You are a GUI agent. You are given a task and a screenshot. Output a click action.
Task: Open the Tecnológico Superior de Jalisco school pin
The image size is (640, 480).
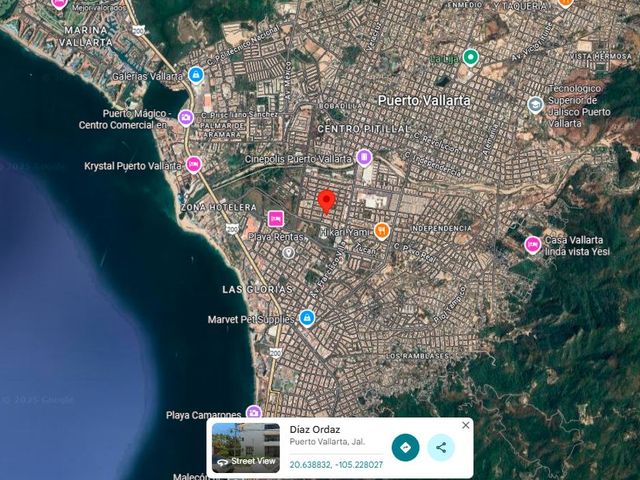[535, 105]
